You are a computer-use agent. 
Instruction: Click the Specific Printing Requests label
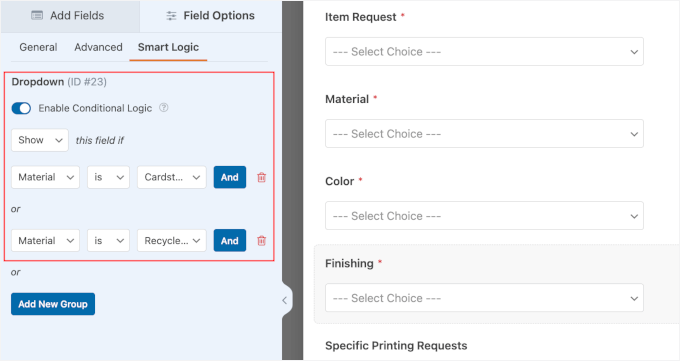[396, 346]
